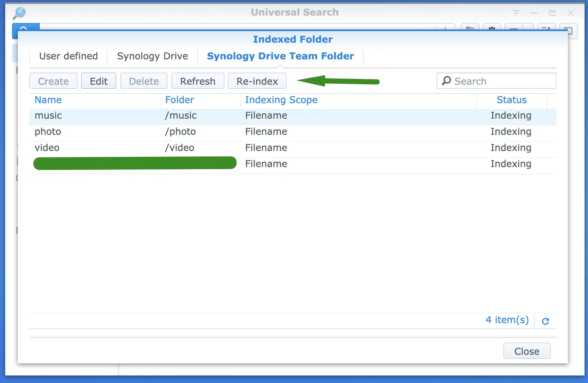Viewport: 588px width, 383px height.
Task: Click "Indexing" status in the video row
Action: pyautogui.click(x=511, y=148)
